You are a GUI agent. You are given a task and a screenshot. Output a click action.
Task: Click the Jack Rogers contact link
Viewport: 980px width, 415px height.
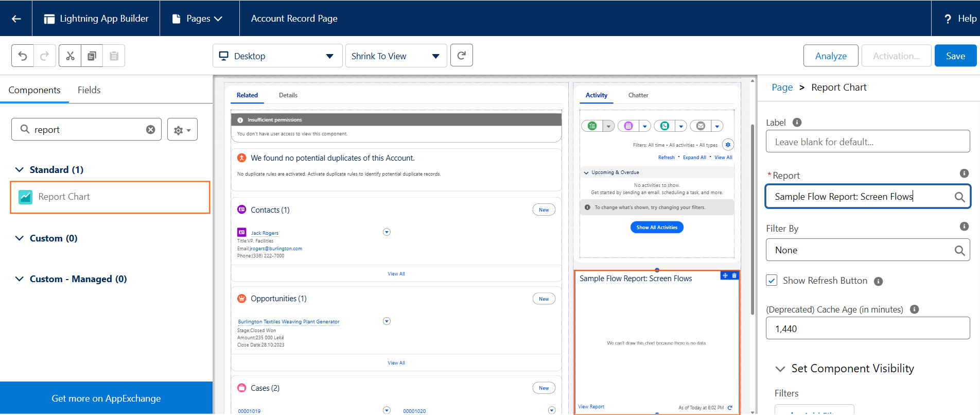pyautogui.click(x=265, y=233)
